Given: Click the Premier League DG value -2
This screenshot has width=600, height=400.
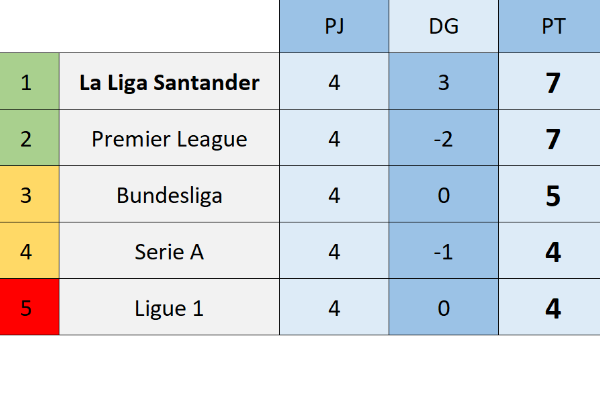Looking at the screenshot, I should click(x=443, y=139).
